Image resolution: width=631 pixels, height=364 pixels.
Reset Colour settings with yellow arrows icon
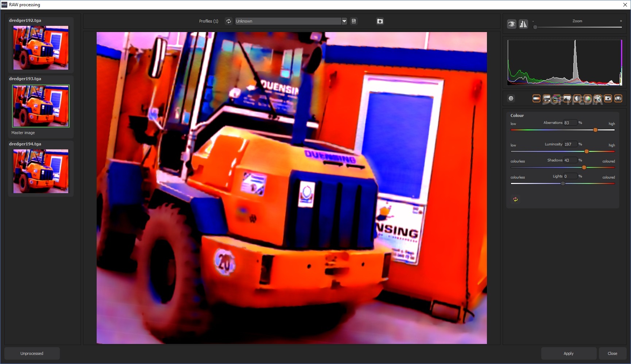point(515,199)
